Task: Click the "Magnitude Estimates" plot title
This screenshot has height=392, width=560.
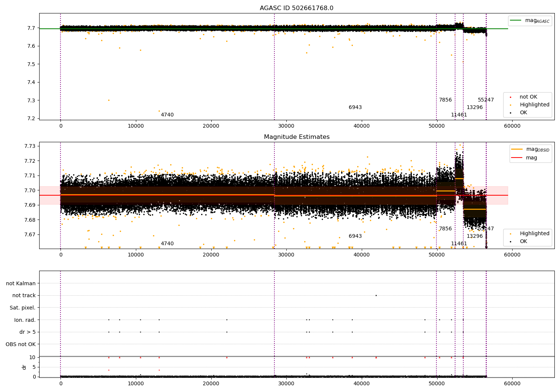Action: (296, 137)
